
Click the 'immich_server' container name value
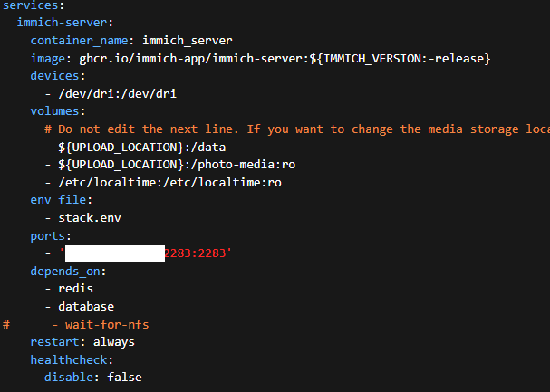tap(188, 42)
